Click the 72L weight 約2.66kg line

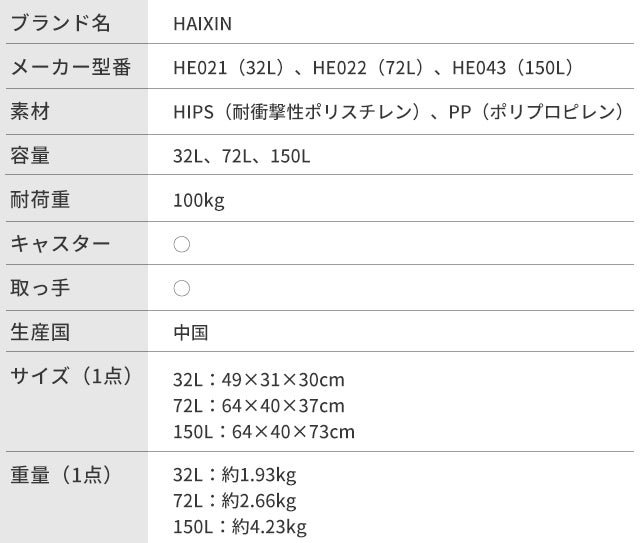(x=235, y=501)
